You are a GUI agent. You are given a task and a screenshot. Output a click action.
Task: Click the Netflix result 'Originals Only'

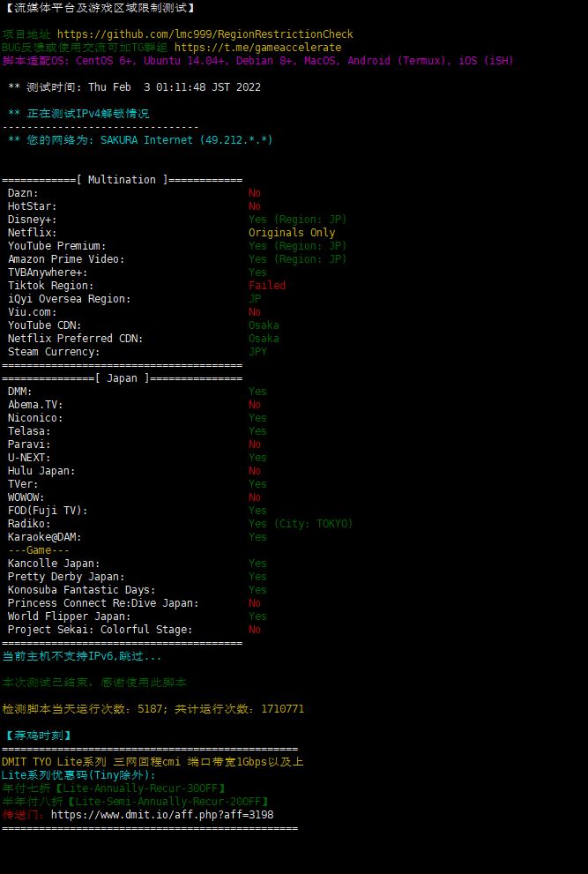point(292,233)
